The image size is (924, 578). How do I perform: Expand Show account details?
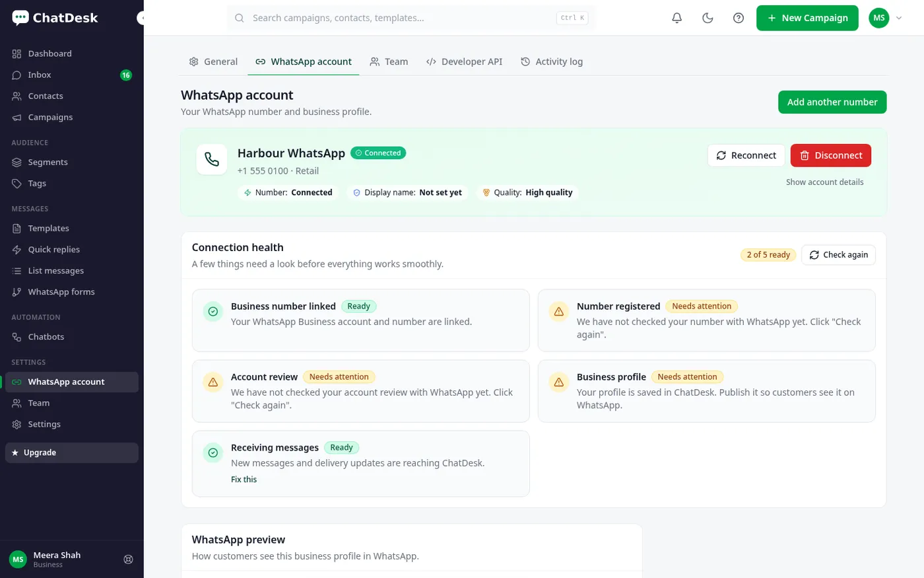824,182
